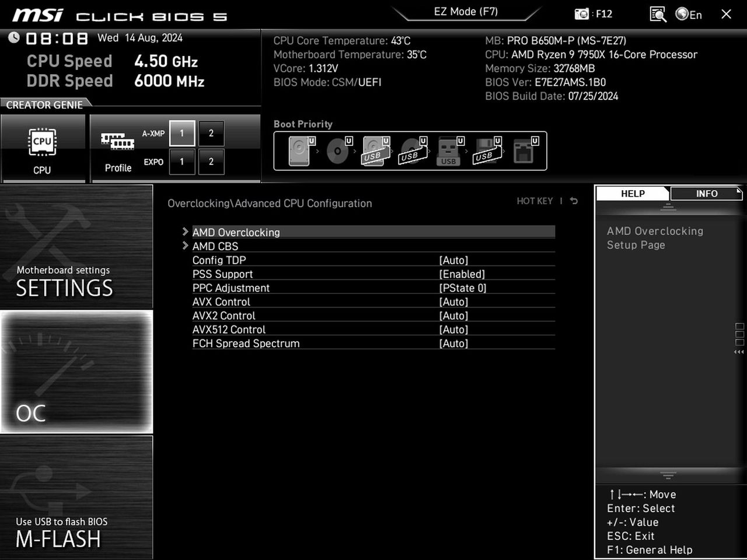Click the help panel upper scroll handle
747x560 pixels.
tap(668, 208)
